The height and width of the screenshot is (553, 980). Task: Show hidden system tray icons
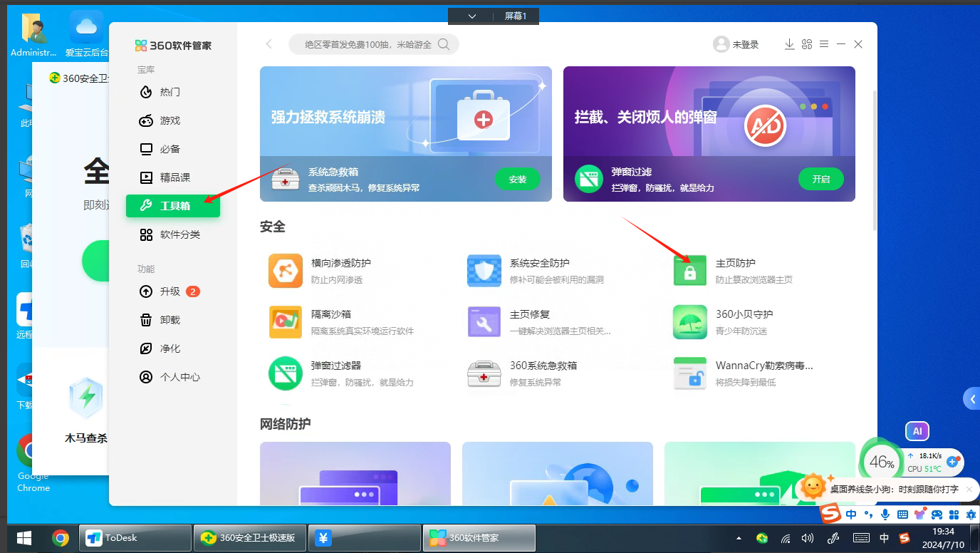[739, 538]
